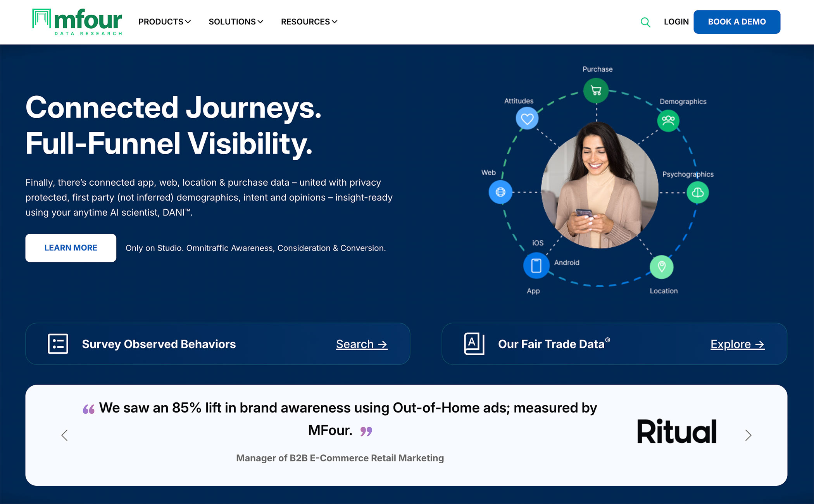Click the search magnifier icon in header
This screenshot has width=814, height=504.
pos(645,22)
